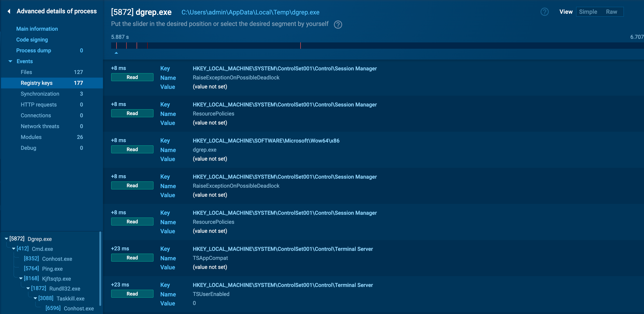Collapse the Events section
Screen dimensions: 644x314
pos(10,61)
